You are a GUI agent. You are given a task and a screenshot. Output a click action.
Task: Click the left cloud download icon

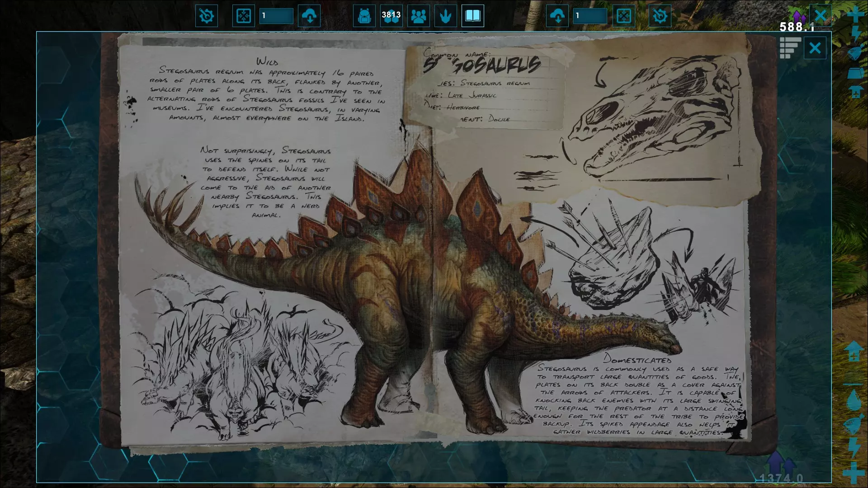click(309, 16)
